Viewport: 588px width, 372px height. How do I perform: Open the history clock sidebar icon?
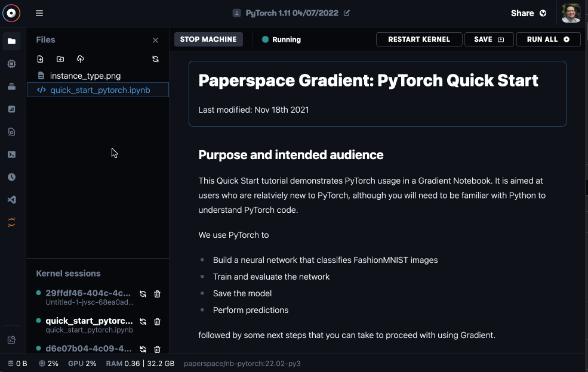(x=11, y=177)
